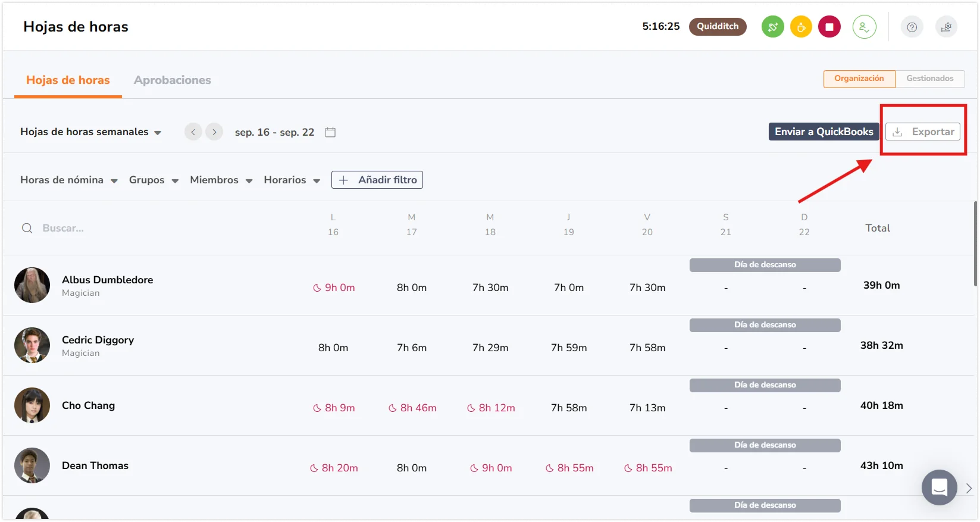Click the sep. 16 - sep. 22 date range

pyautogui.click(x=274, y=132)
